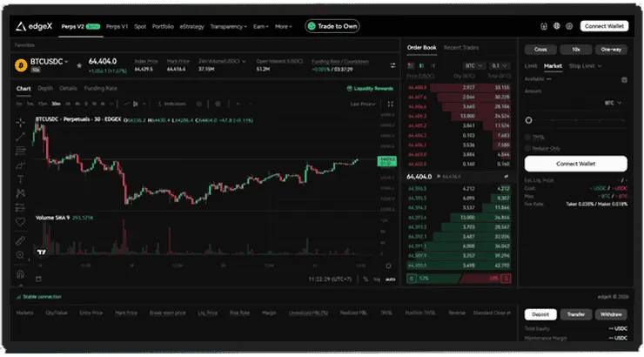The height and width of the screenshot is (357, 644).
Task: Open the language globe icon
Action: coord(556,26)
